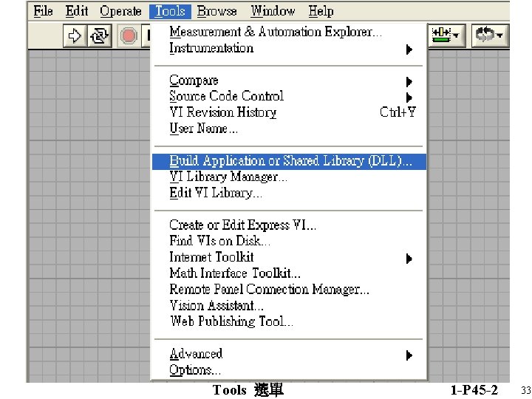Expand the Instrumentation submenu
This screenshot has width=532, height=399.
click(289, 48)
